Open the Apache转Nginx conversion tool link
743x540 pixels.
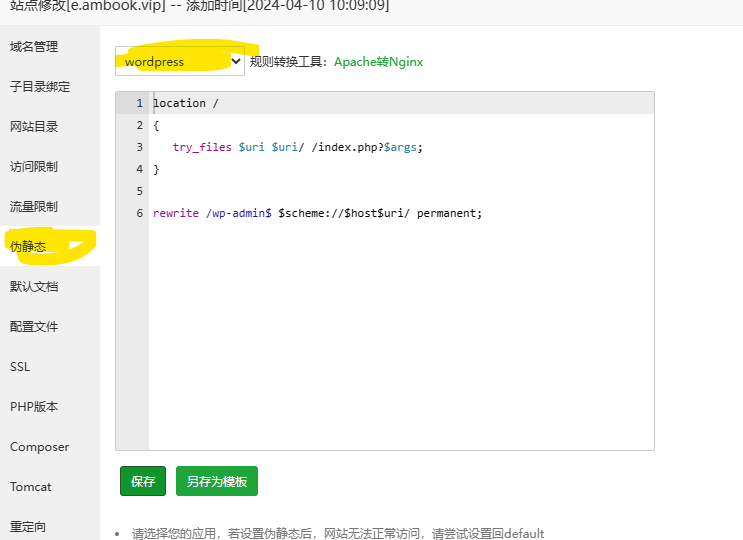point(378,62)
